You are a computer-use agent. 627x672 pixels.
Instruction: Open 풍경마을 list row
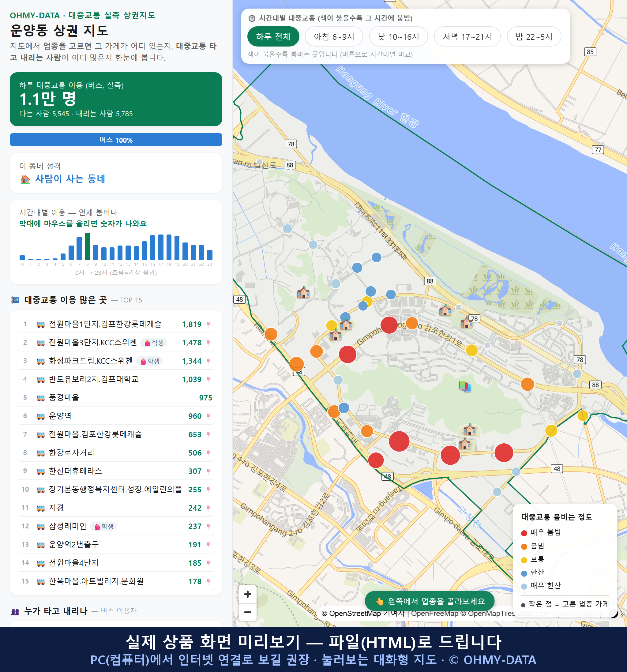116,398
